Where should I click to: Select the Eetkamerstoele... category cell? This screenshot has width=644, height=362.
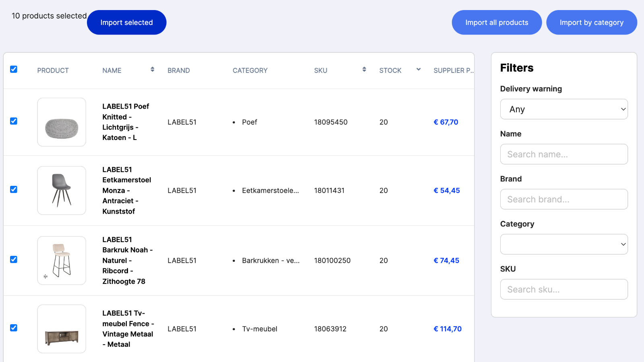(270, 191)
